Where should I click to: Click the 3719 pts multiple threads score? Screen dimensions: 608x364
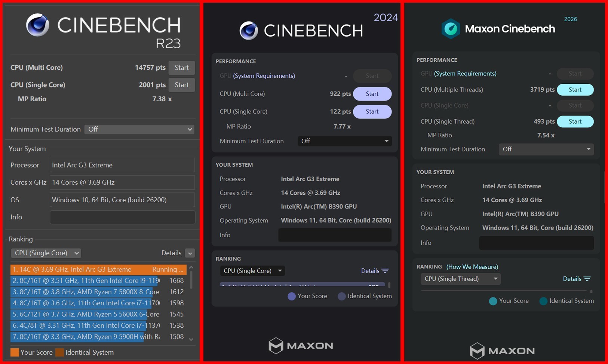[542, 90]
